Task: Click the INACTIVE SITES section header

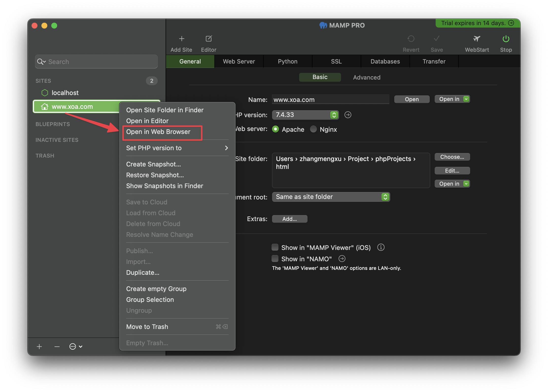Action: coord(57,140)
